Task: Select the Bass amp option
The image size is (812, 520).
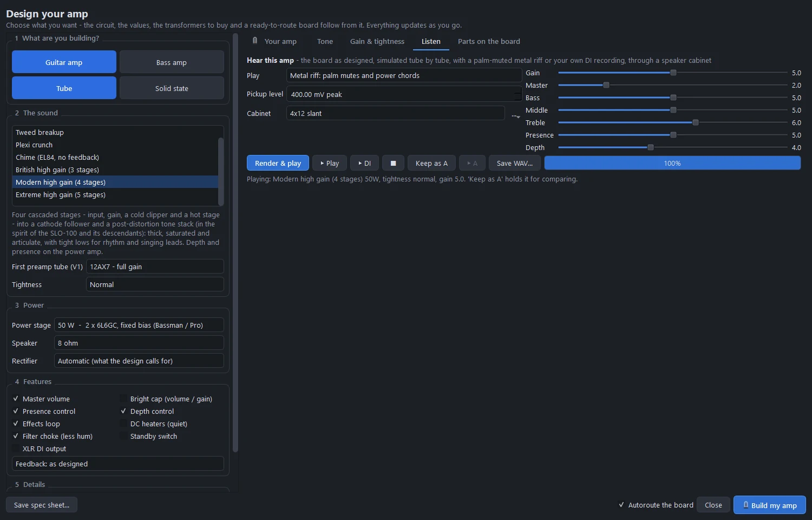Action: pos(172,62)
